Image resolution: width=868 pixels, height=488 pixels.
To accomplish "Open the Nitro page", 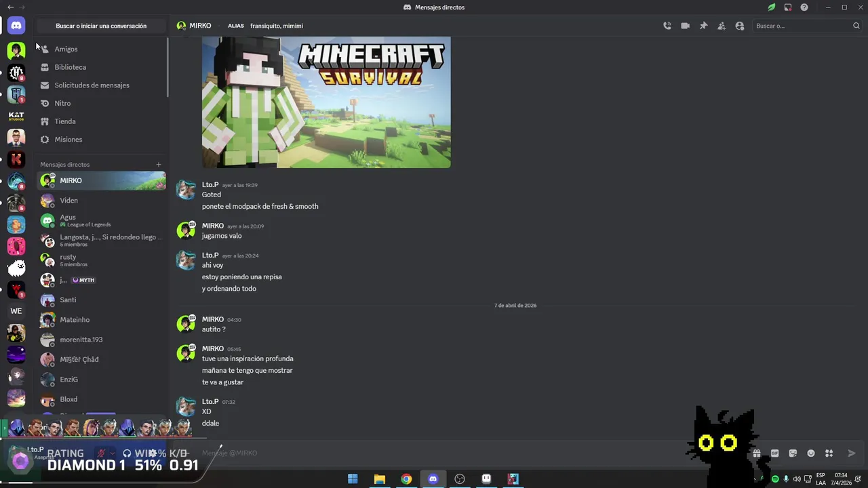I will [x=101, y=103].
